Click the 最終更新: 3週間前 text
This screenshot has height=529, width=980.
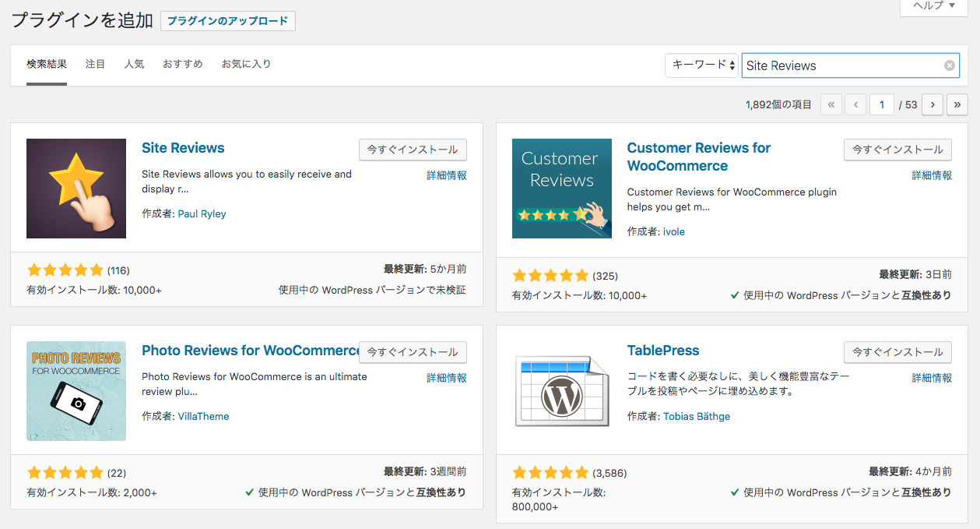[425, 471]
